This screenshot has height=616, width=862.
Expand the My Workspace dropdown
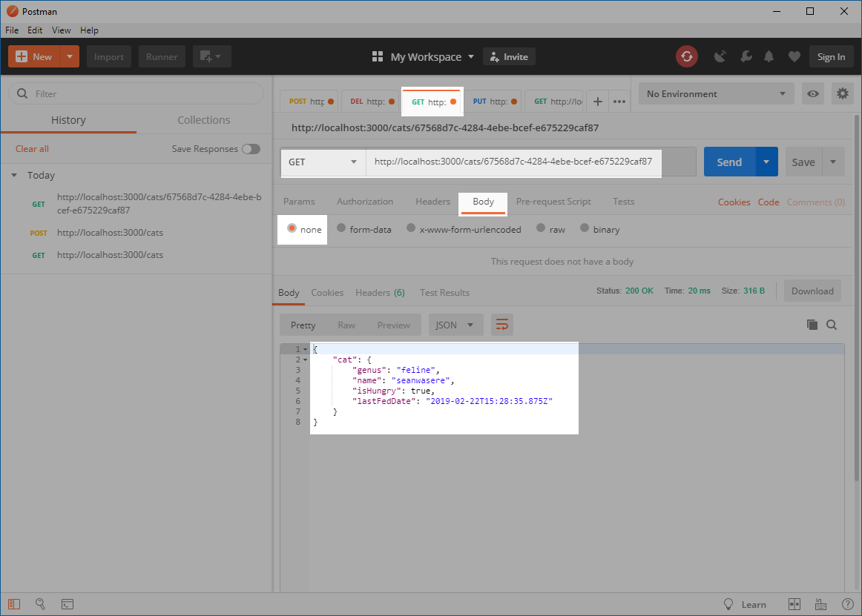tap(470, 56)
